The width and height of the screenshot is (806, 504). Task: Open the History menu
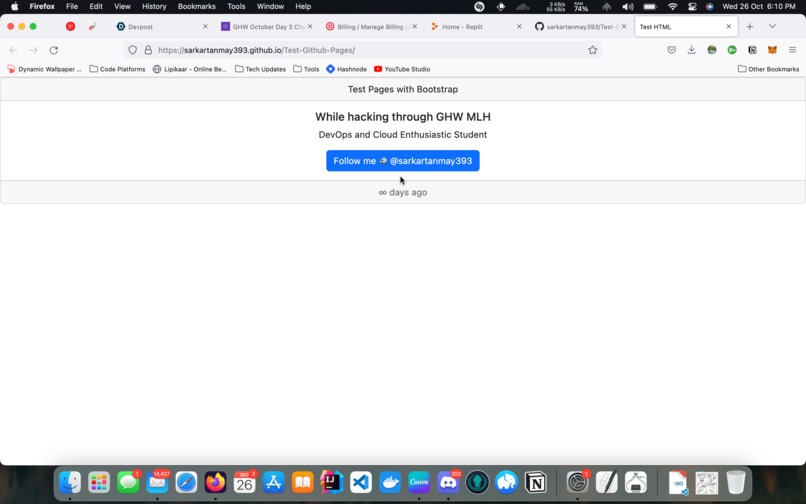click(154, 7)
